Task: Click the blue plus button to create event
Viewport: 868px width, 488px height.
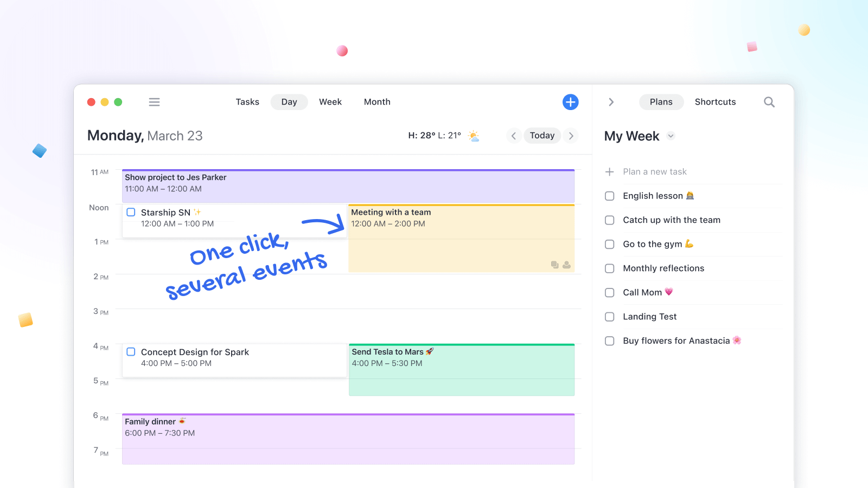Action: 570,102
